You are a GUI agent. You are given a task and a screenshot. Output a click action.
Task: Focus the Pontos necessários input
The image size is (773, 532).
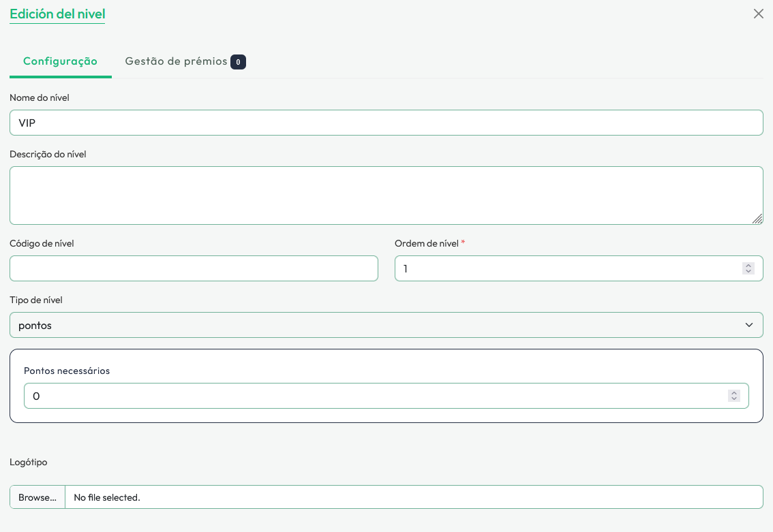pos(375,396)
